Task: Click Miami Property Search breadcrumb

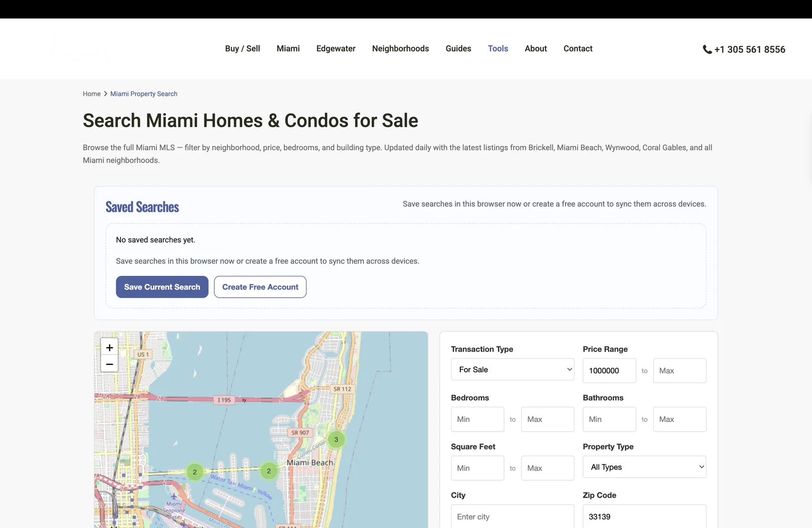Action: 144,94
